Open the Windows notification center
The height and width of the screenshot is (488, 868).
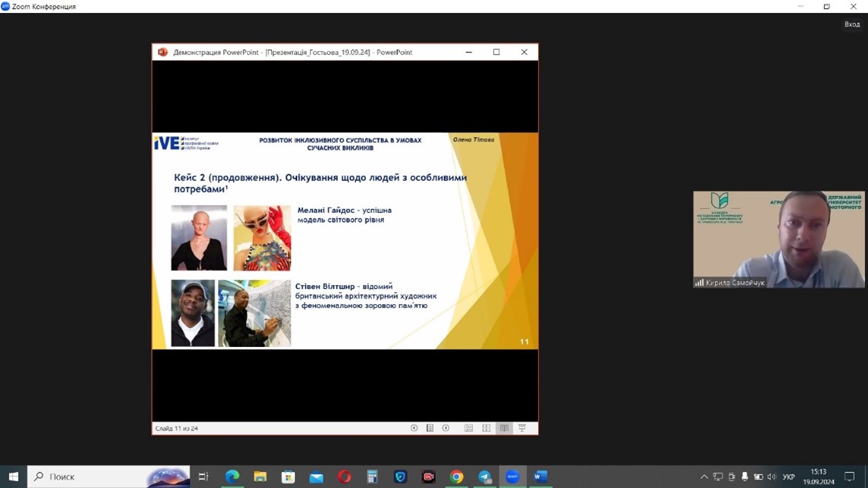pyautogui.click(x=850, y=477)
